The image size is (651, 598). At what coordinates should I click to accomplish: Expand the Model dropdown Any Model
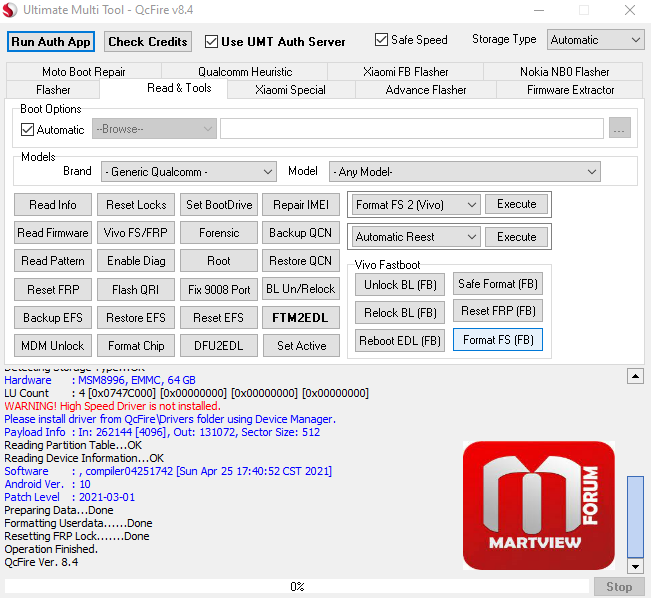[x=465, y=172]
